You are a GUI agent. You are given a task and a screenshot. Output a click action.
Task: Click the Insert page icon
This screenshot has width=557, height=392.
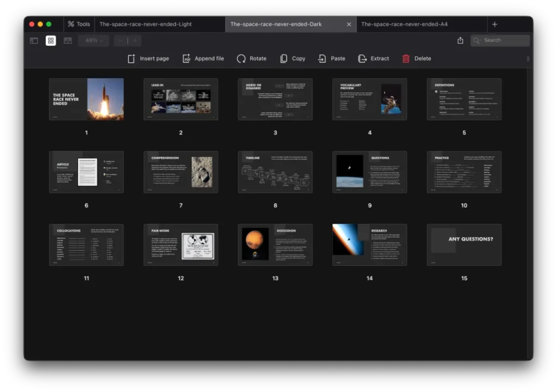coord(131,58)
